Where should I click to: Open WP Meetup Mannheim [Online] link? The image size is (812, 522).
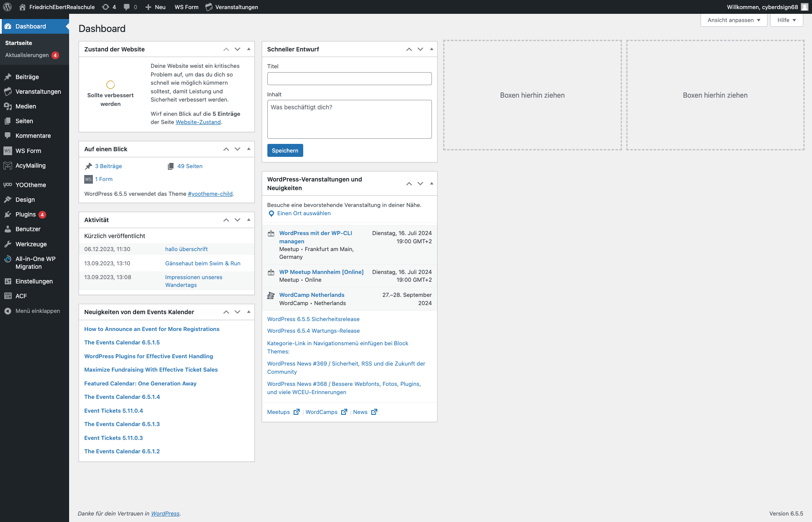(x=321, y=272)
